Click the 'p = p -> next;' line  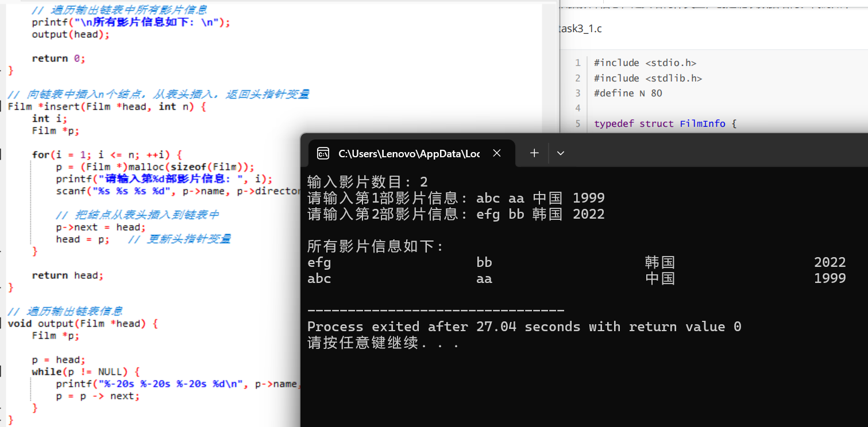[98, 396]
